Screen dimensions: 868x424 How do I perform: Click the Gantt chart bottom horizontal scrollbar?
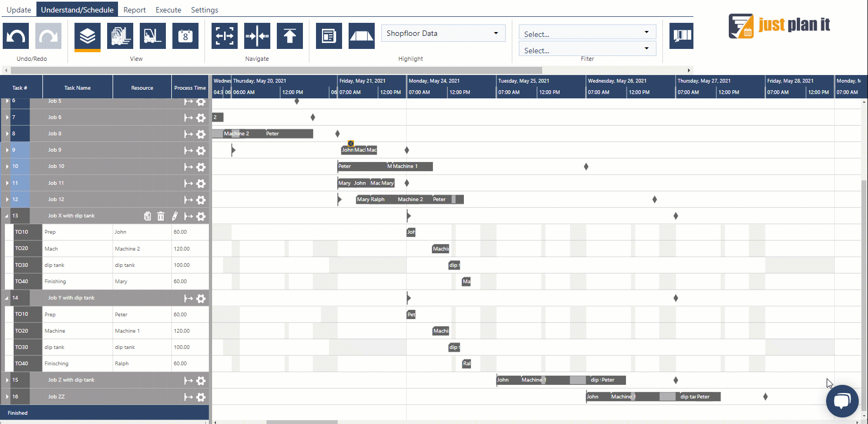(302, 422)
